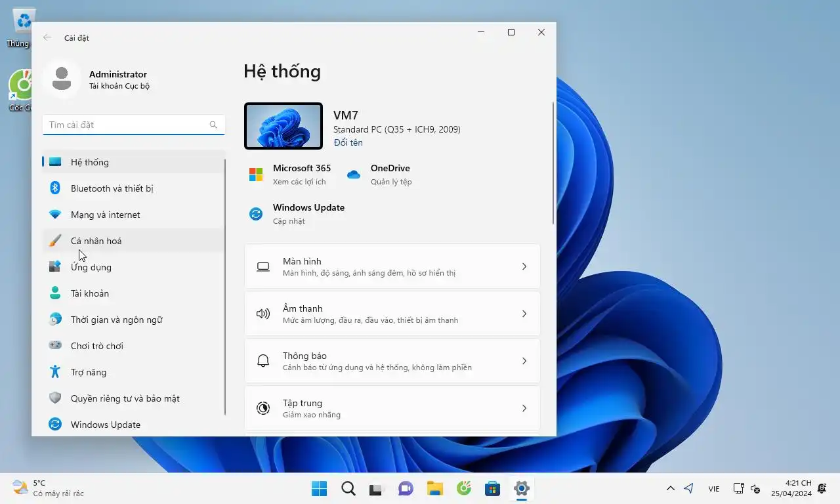
Task: Click the Tập trung focus icon
Action: (x=263, y=408)
